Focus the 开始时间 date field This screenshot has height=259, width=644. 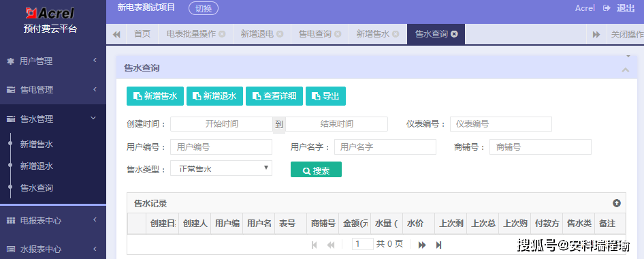pos(222,124)
